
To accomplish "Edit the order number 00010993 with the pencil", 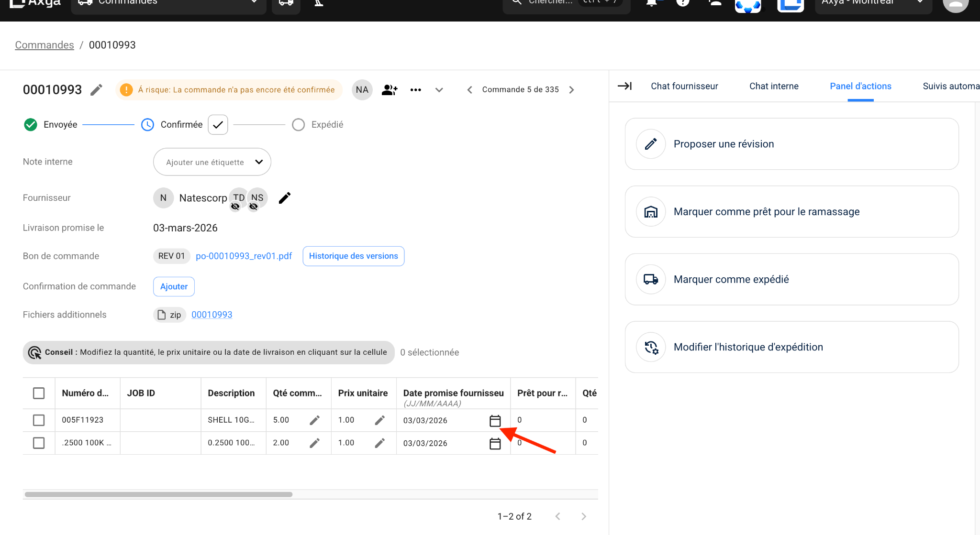I will click(96, 89).
